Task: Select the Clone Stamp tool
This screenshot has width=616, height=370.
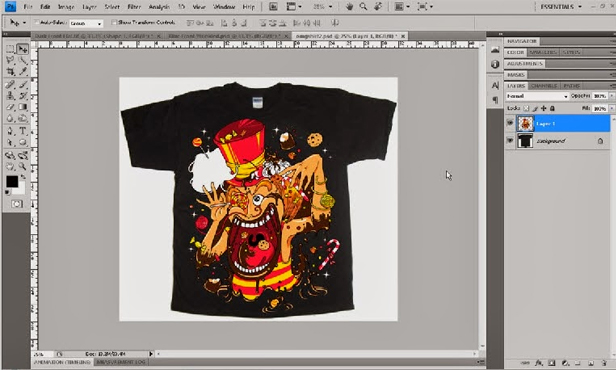Action: click(x=10, y=95)
